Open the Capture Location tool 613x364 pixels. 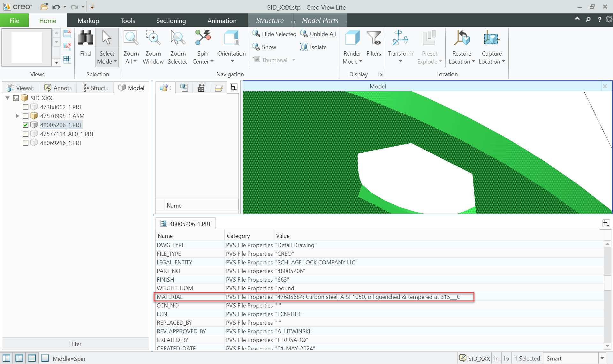pos(491,47)
